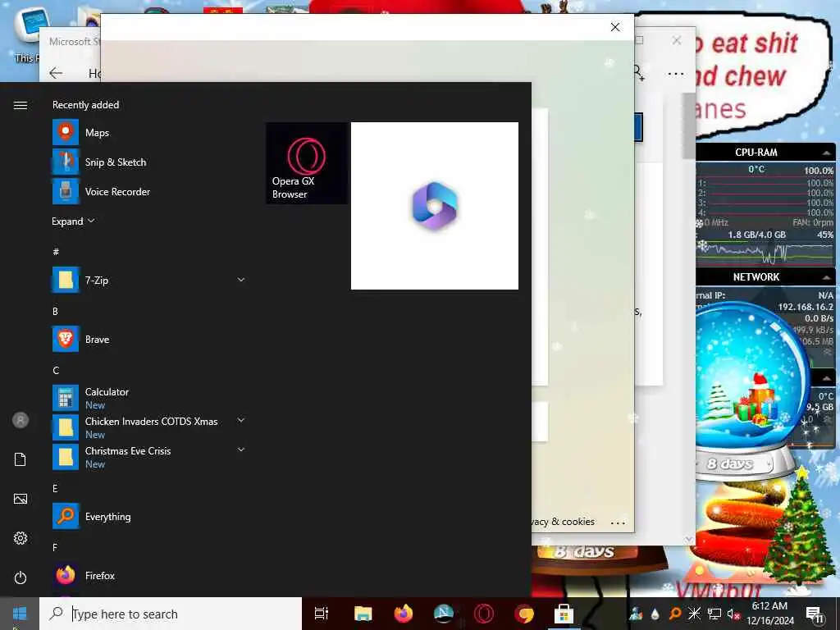Jump to letter C section header
Viewport: 840px width, 630px height.
coord(56,370)
